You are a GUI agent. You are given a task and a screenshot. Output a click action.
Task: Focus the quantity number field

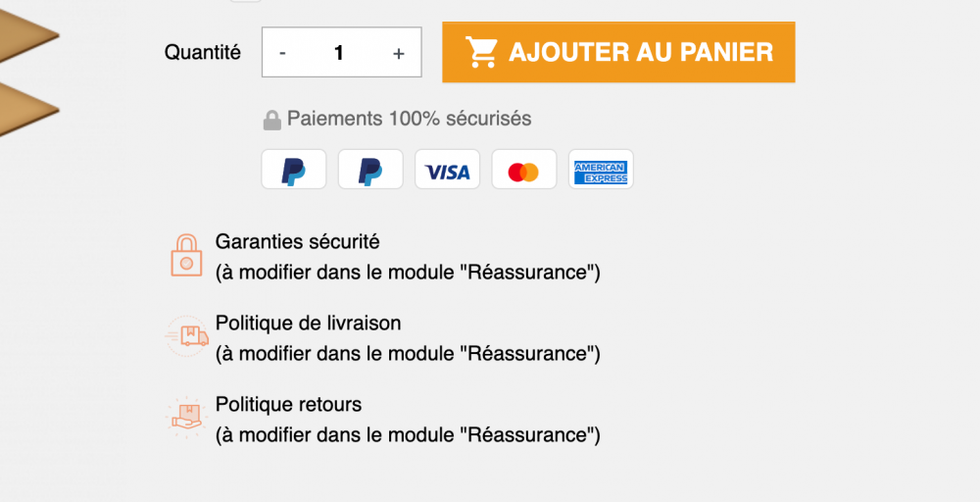(x=339, y=53)
